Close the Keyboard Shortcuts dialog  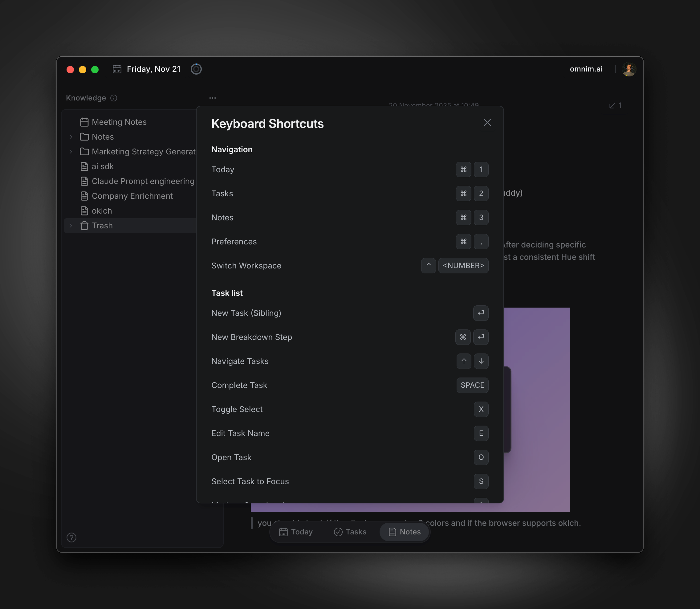coord(487,122)
